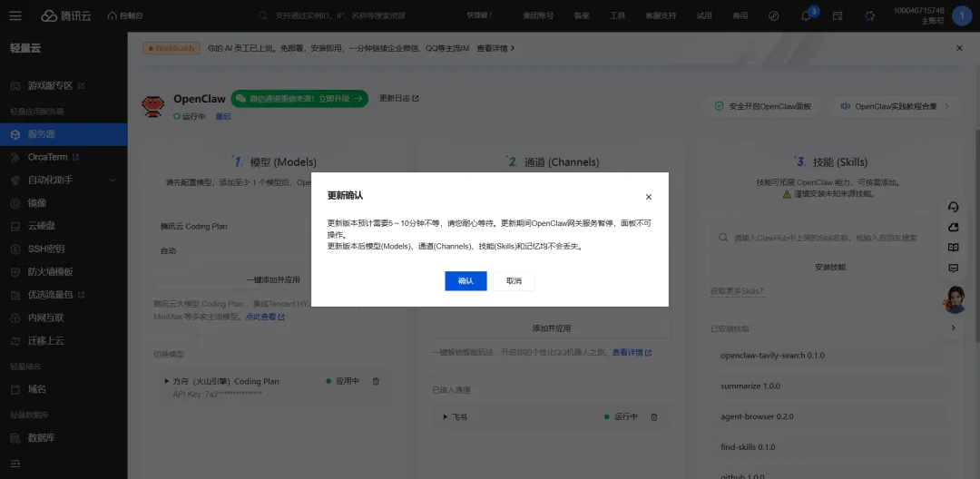Open the 控制台 home link

pyautogui.click(x=125, y=15)
